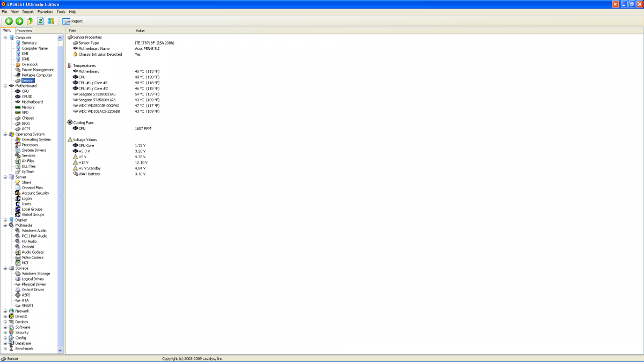
Task: Select the SPD module icon
Action: (18, 113)
